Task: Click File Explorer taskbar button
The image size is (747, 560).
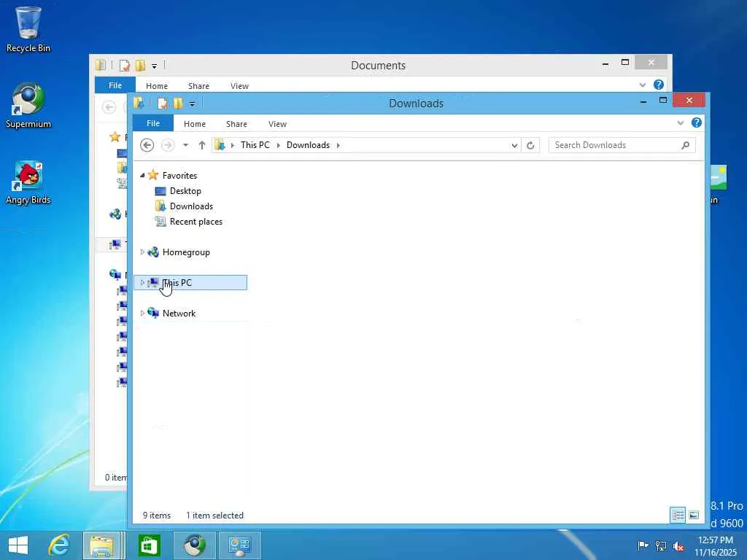Action: pyautogui.click(x=101, y=545)
